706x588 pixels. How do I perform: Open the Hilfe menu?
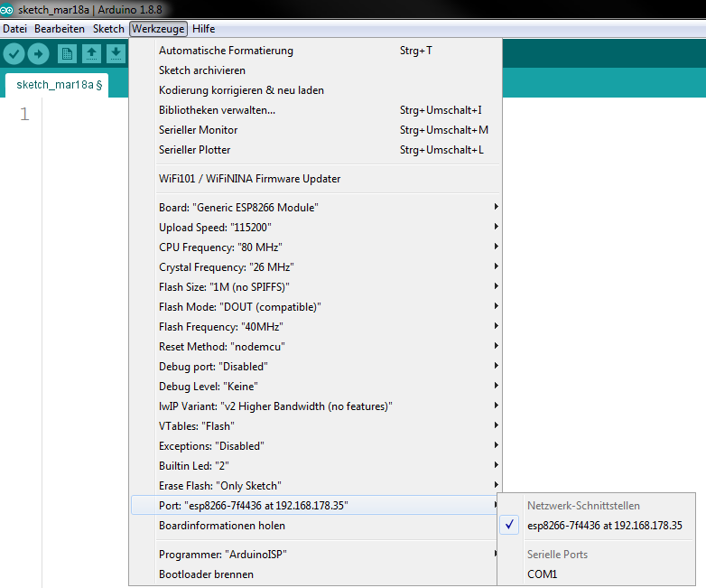204,29
